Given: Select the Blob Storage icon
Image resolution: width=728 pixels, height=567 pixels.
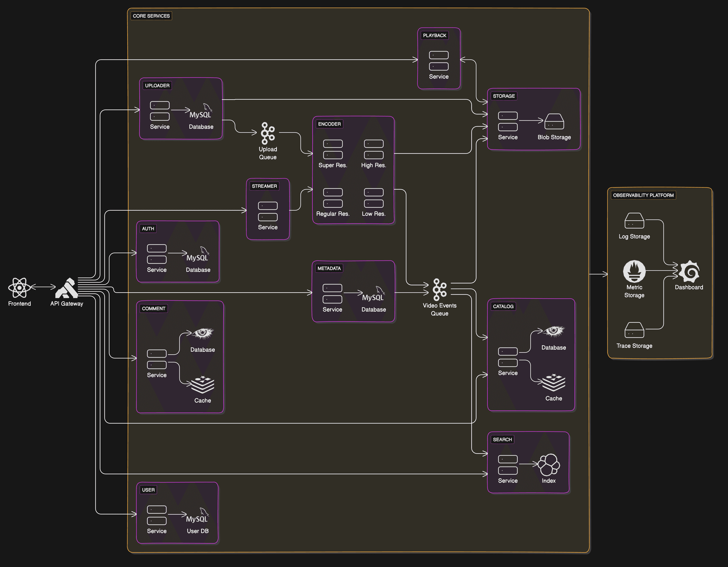Looking at the screenshot, I should point(554,121).
